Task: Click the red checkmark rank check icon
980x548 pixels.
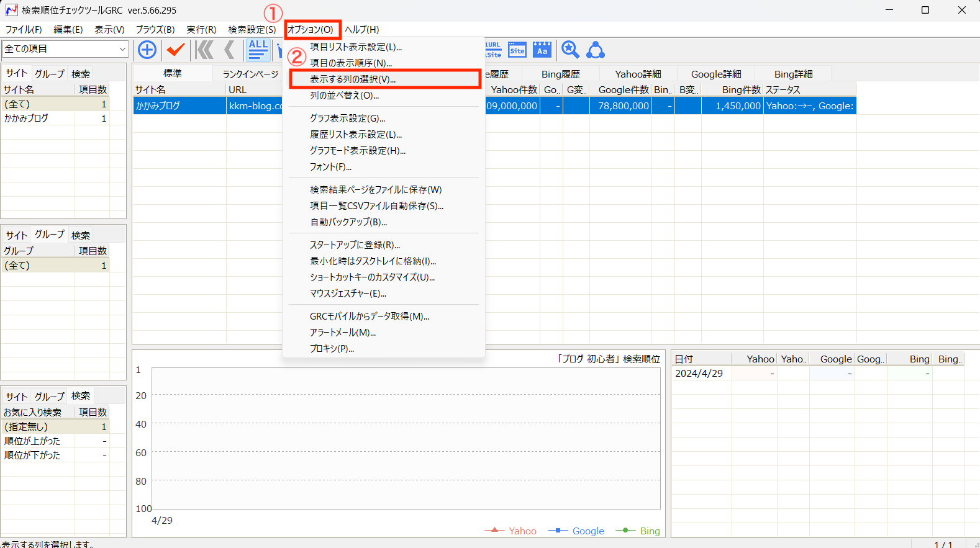Action: pyautogui.click(x=176, y=50)
